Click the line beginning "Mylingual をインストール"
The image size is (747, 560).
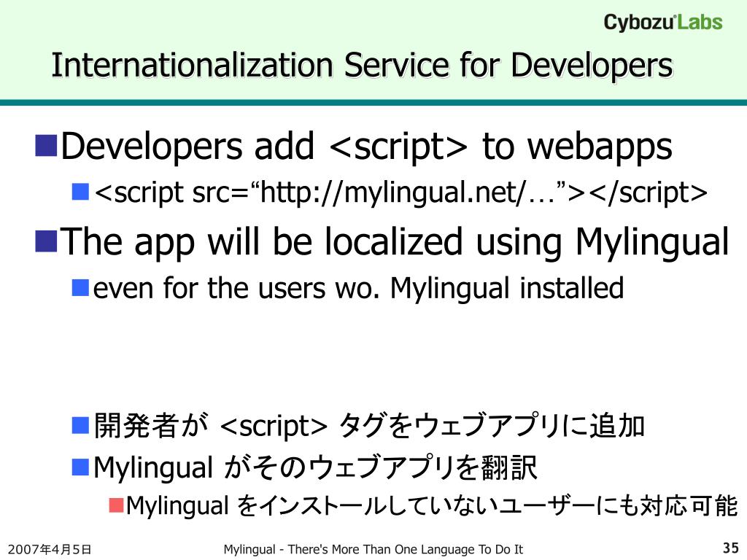tap(432, 506)
